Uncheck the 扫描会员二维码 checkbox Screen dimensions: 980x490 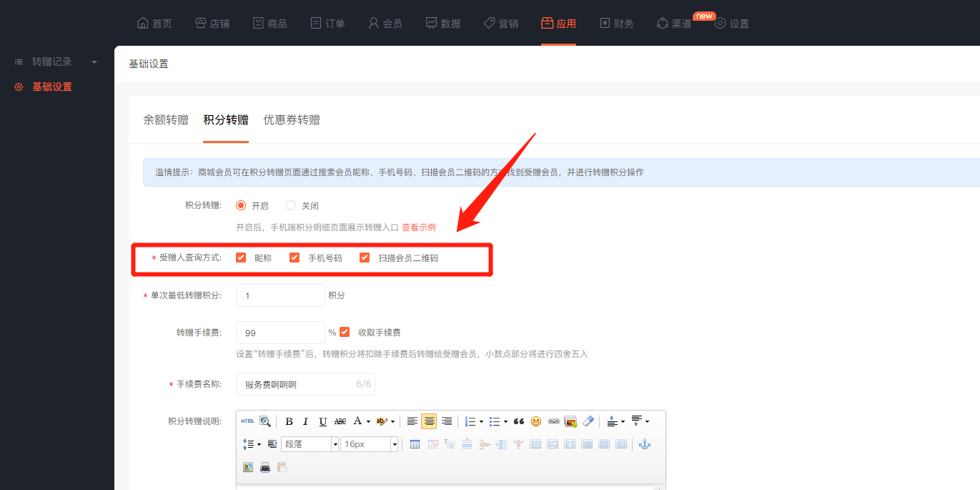(x=365, y=258)
